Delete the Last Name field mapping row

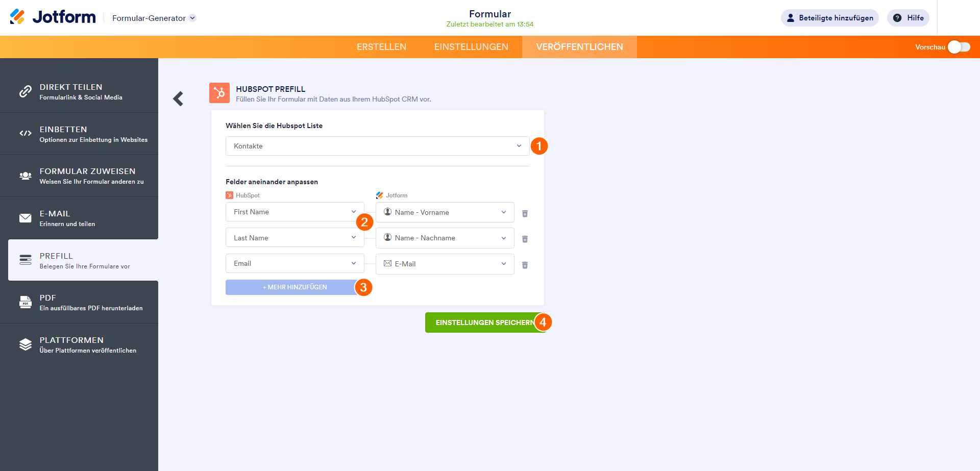coord(525,239)
